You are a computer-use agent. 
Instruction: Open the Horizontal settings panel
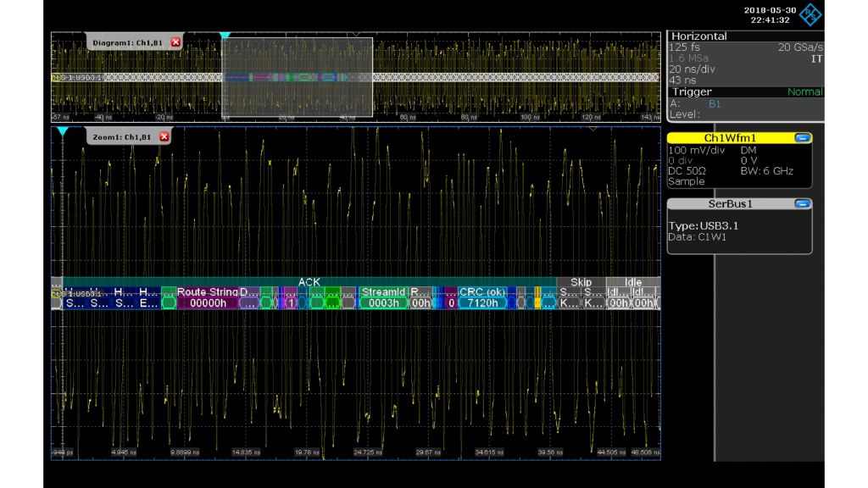point(698,36)
